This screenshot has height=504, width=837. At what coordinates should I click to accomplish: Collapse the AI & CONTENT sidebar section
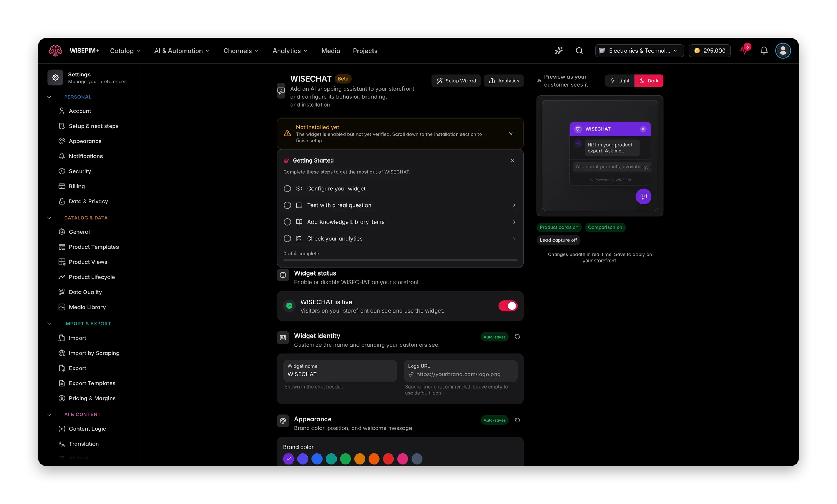click(49, 414)
